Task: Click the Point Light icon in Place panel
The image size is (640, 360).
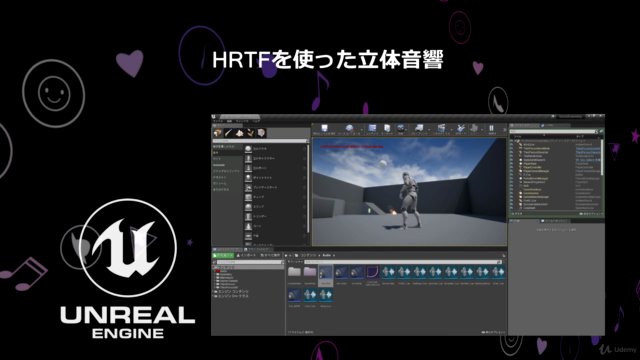Action: (248, 178)
